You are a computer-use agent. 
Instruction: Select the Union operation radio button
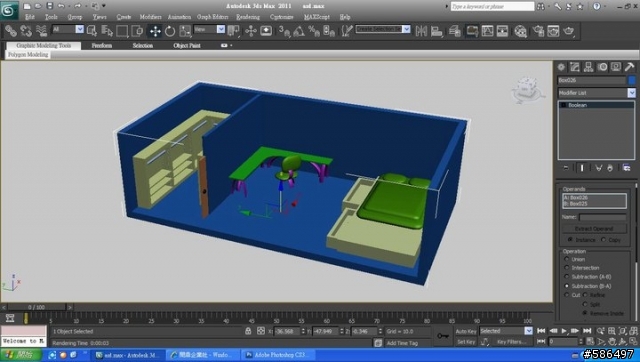click(x=567, y=259)
